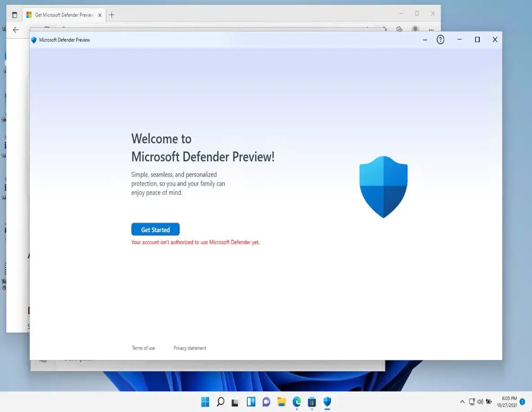Click the Microsoft Defender shield icon in title bar
Screen dimensions: 532x412
point(34,40)
